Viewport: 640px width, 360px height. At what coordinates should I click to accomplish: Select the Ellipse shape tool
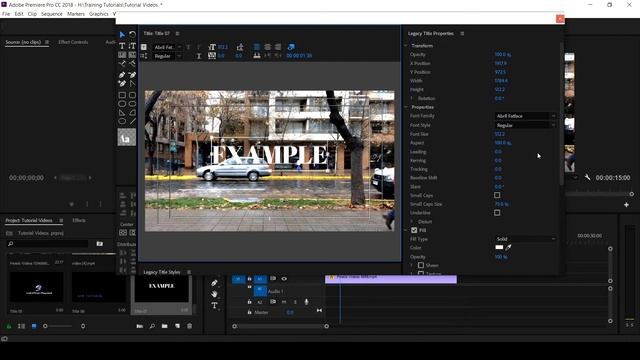122,121
